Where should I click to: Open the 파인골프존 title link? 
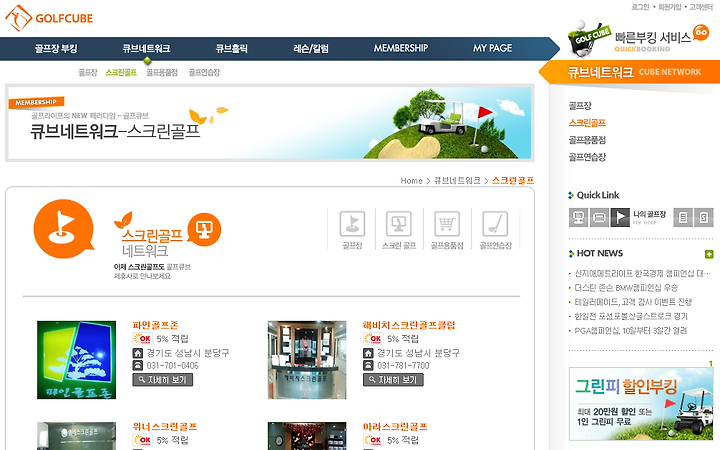(155, 325)
